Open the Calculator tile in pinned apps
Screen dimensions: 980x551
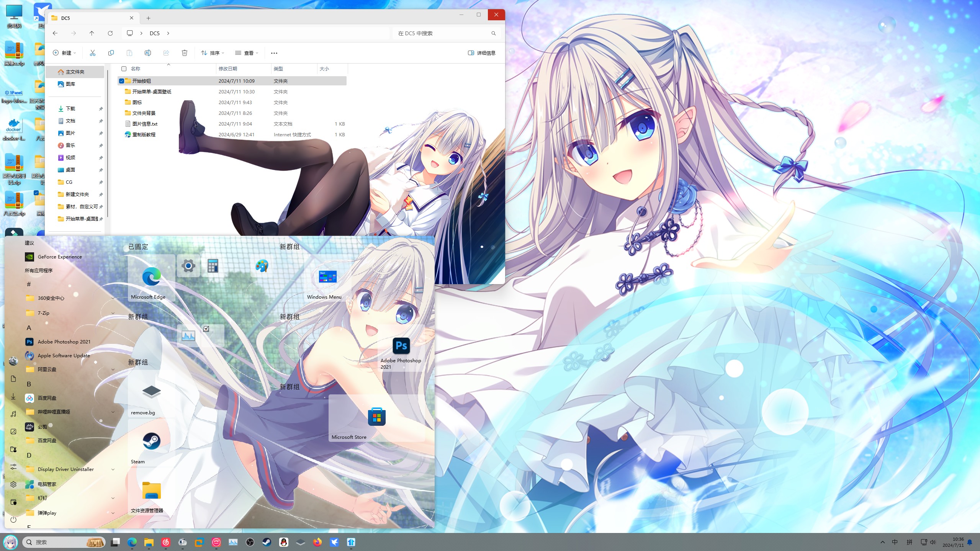pyautogui.click(x=213, y=266)
